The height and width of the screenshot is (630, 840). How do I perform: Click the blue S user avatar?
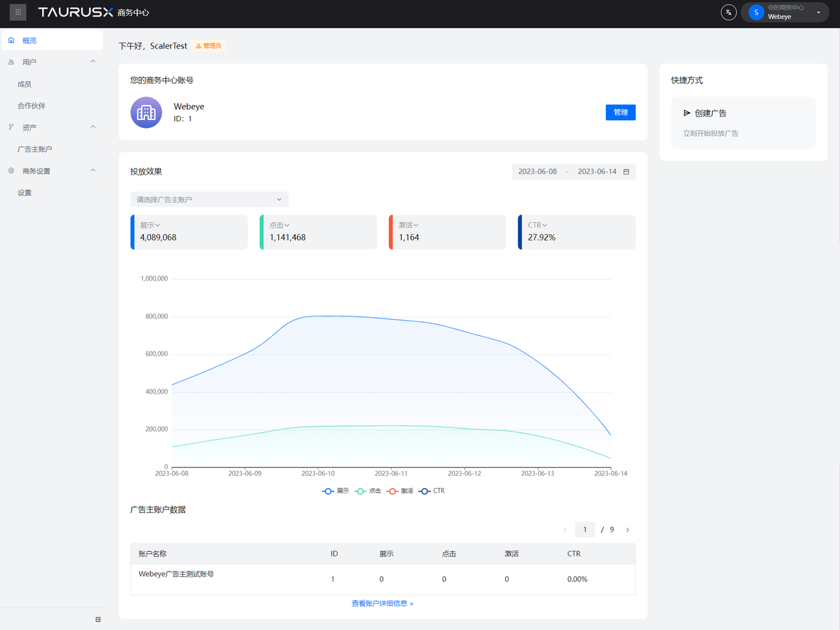[x=756, y=12]
